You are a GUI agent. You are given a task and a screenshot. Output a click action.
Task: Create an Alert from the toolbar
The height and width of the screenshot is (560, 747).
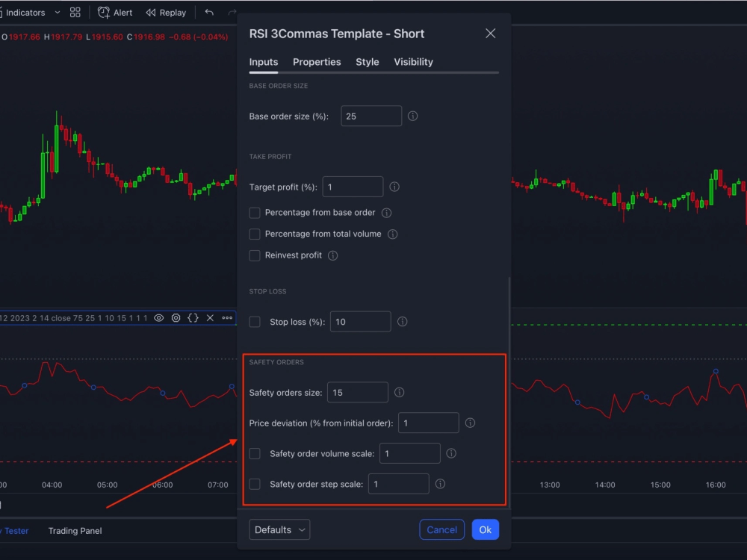pyautogui.click(x=115, y=13)
